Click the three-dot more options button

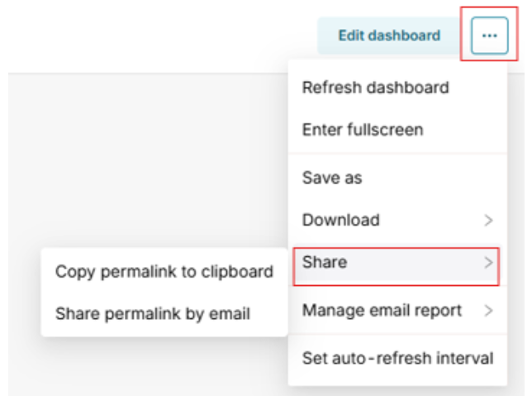[x=490, y=36]
